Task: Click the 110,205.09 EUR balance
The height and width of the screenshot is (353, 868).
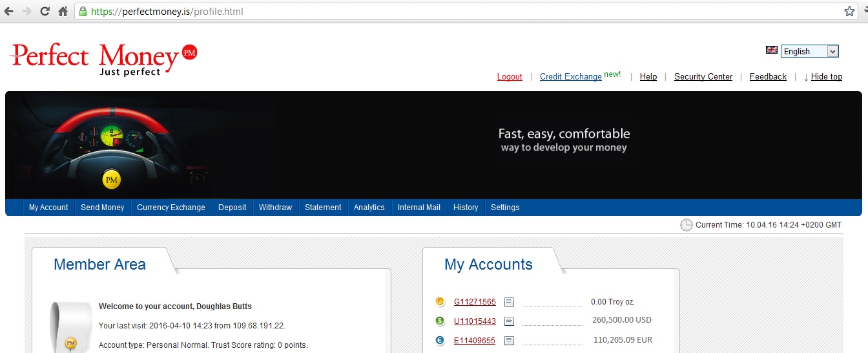Action: pos(623,340)
